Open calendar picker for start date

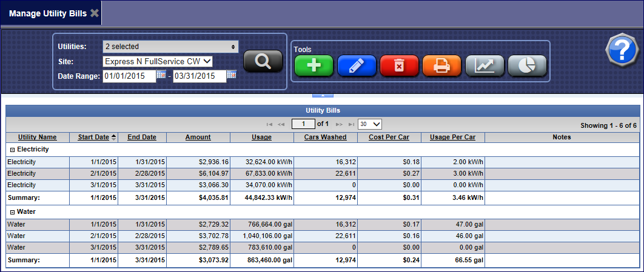(x=161, y=75)
